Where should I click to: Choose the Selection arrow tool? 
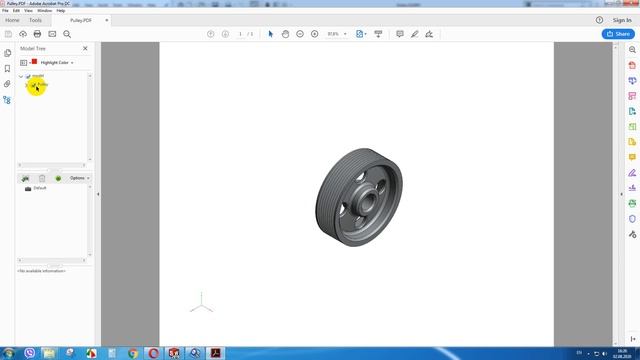click(270, 34)
